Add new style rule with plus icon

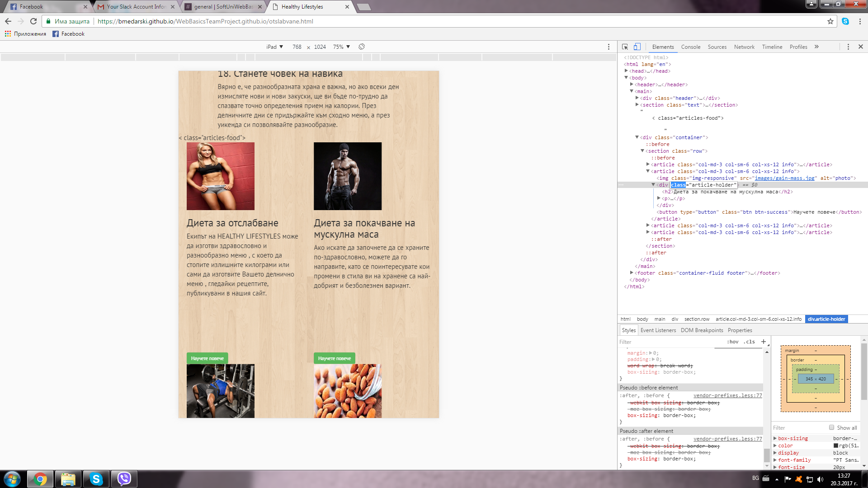(764, 342)
